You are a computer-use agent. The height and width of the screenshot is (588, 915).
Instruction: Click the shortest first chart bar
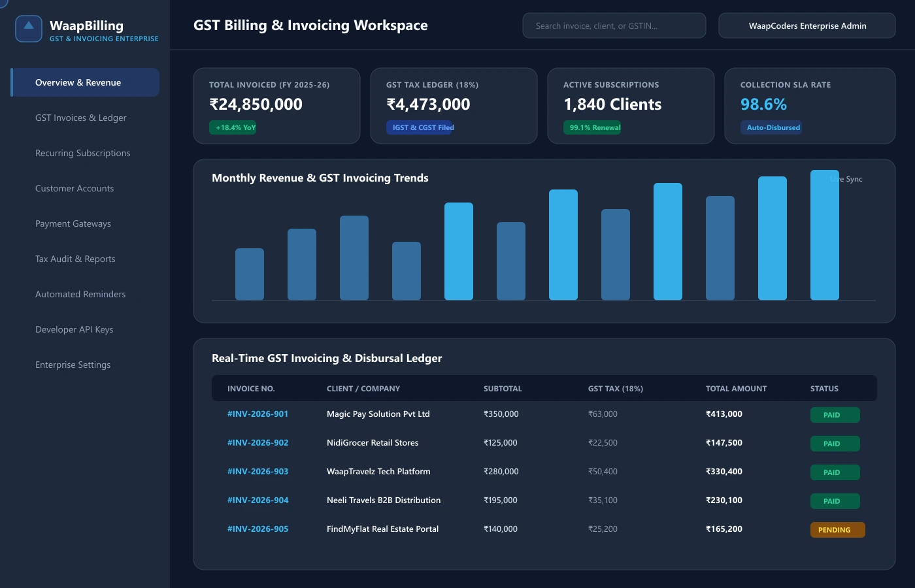click(250, 274)
